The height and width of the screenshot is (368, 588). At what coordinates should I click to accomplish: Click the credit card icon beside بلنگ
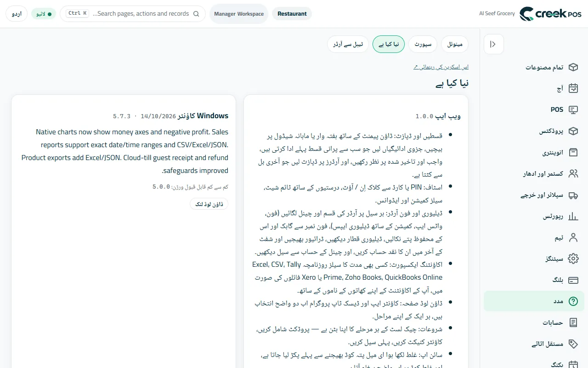point(573,280)
